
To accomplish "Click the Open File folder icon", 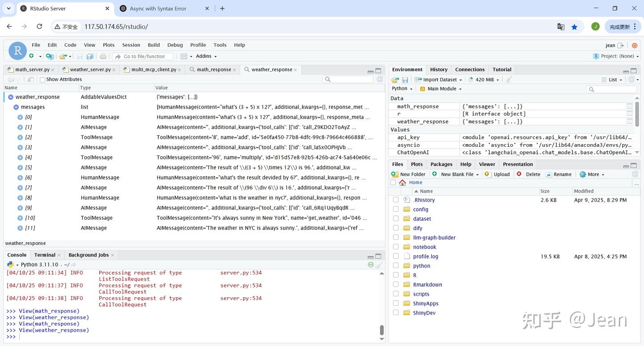I will pyautogui.click(x=63, y=56).
